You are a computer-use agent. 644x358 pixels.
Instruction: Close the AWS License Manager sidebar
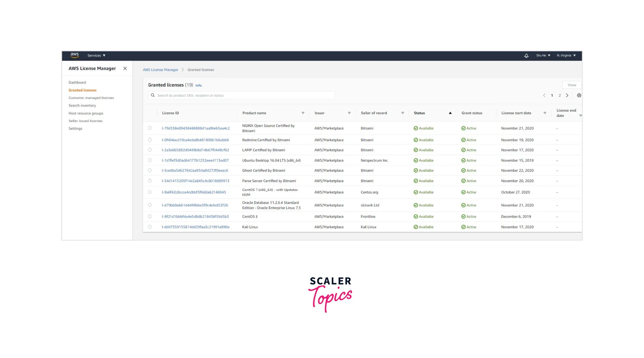[x=125, y=69]
